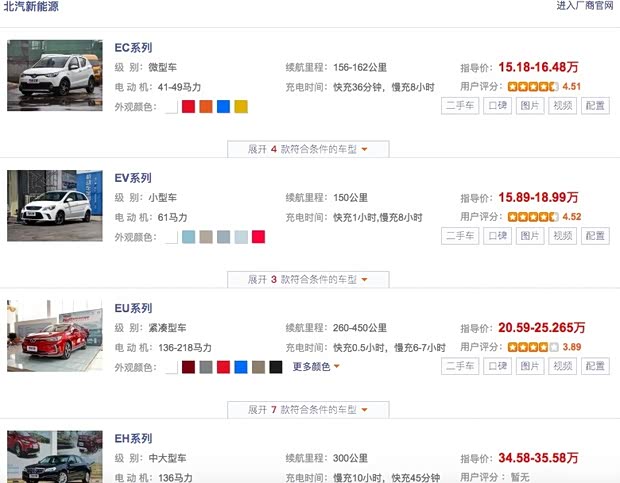Expand 7 matching EU系列 models

(x=308, y=409)
